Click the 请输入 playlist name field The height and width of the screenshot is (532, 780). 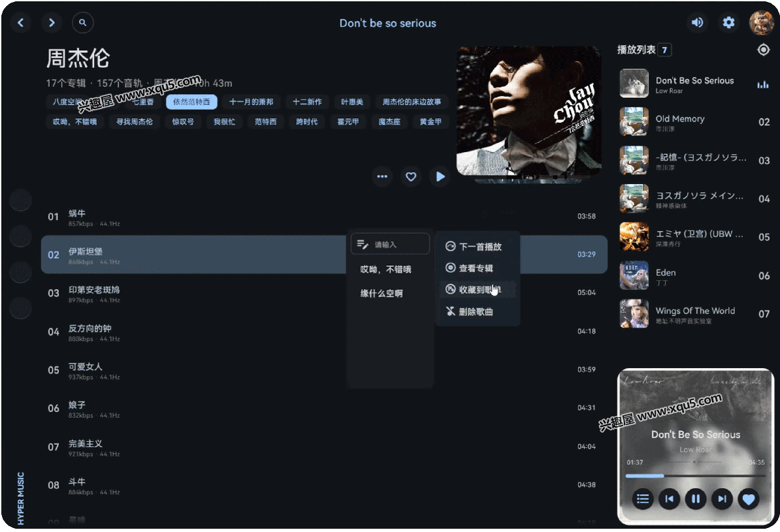(x=390, y=244)
